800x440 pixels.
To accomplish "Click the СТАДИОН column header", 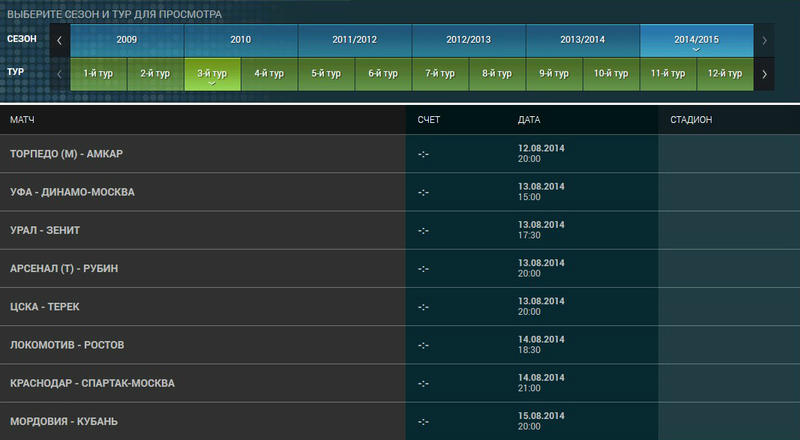I will pos(691,120).
